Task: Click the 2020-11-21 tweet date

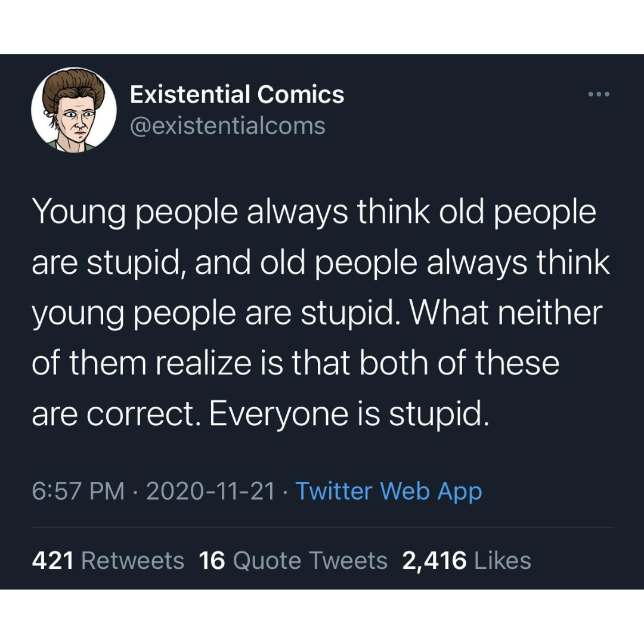Action: coord(210,491)
